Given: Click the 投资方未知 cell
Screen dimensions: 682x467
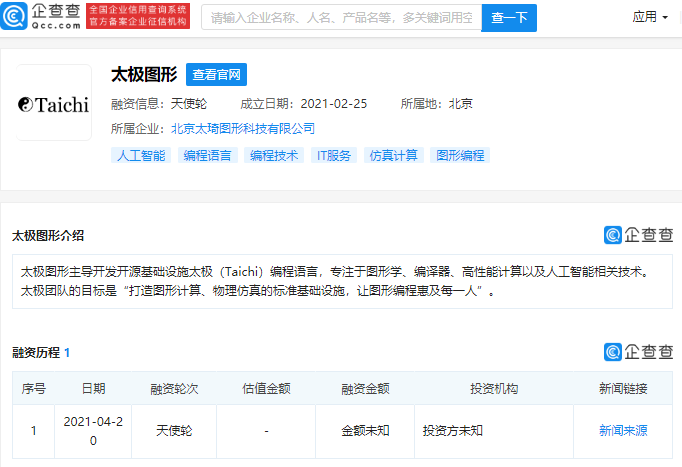Looking at the screenshot, I should pyautogui.click(x=494, y=431).
